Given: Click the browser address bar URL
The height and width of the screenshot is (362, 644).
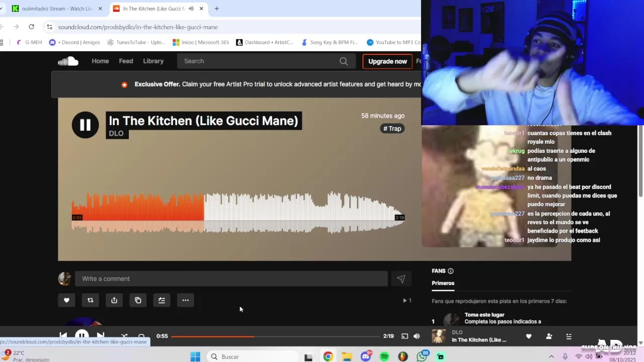Looking at the screenshot, I should (138, 27).
